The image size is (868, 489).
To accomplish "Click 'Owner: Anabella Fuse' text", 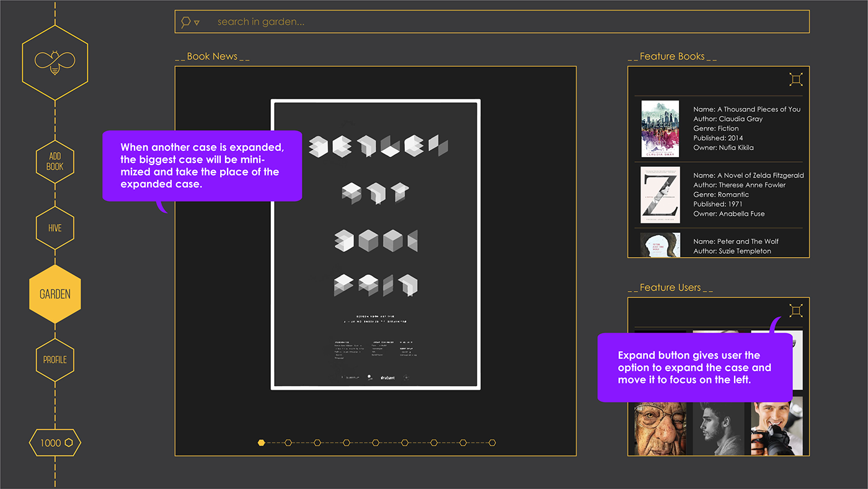I will click(729, 213).
